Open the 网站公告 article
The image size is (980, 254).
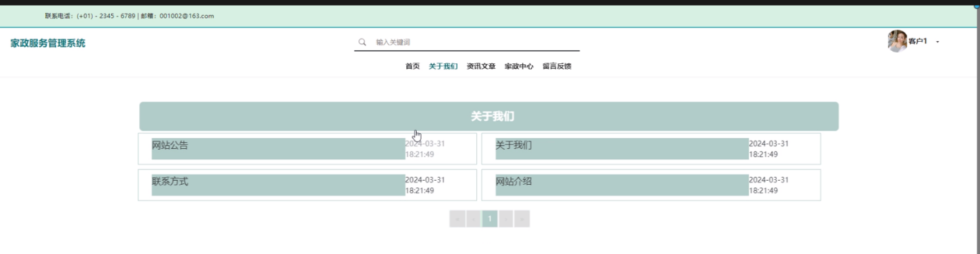(307, 149)
